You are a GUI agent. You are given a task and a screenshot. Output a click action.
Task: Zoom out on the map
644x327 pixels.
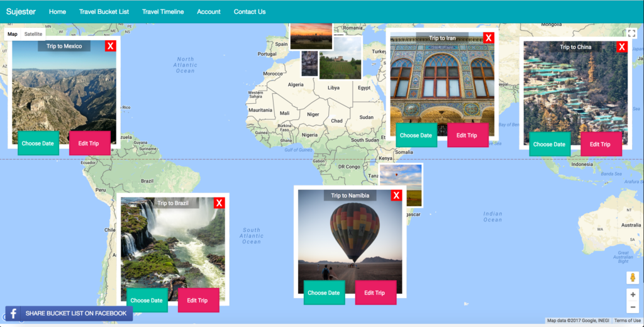(x=633, y=307)
